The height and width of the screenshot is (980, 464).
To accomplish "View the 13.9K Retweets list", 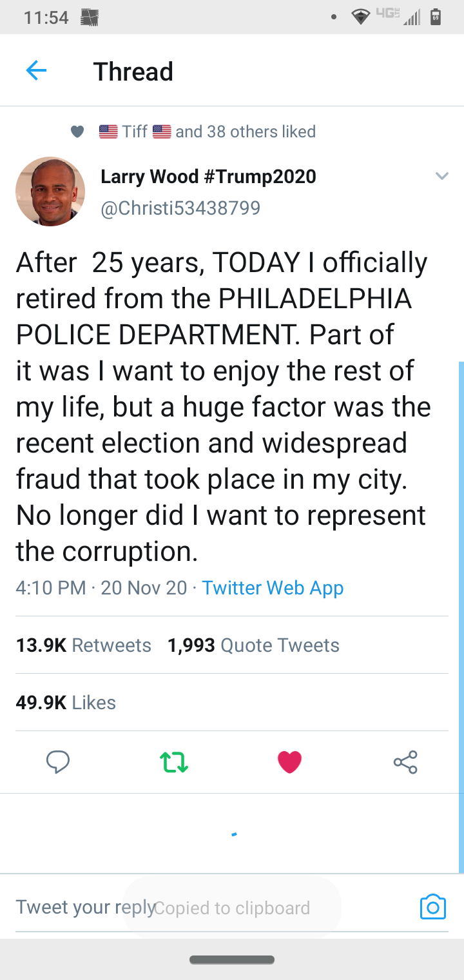I will (x=83, y=645).
